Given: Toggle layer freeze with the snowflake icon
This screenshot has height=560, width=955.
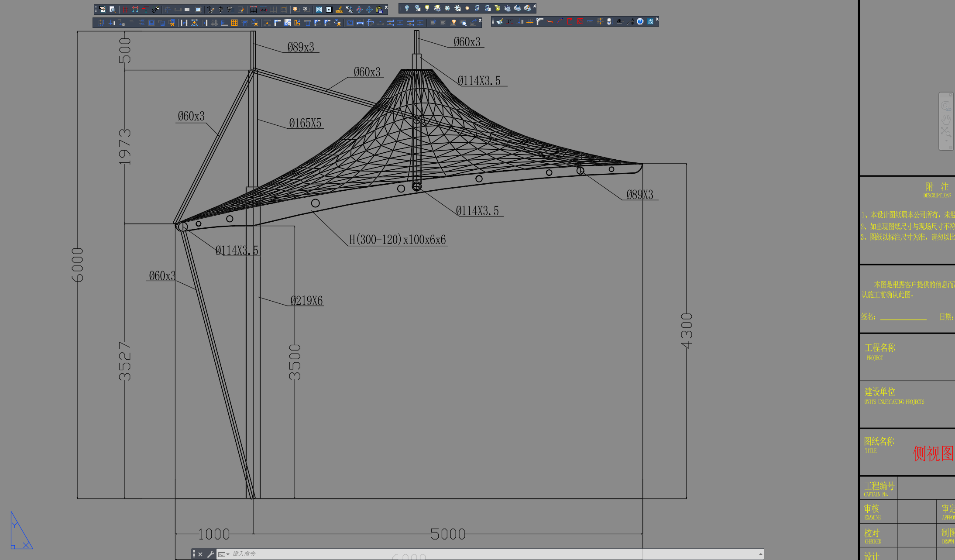Looking at the screenshot, I should [447, 8].
